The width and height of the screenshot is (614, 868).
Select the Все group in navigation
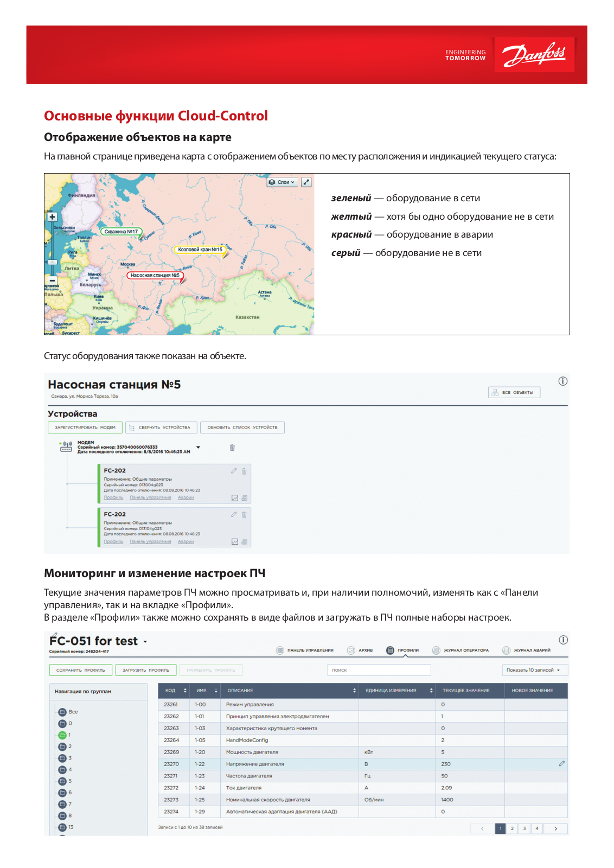pos(68,712)
